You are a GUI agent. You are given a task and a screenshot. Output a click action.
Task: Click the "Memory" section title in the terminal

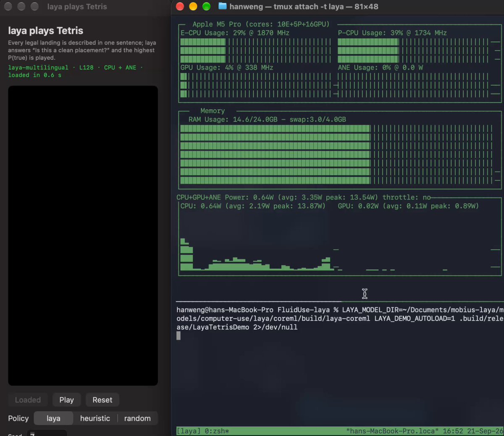pos(213,111)
